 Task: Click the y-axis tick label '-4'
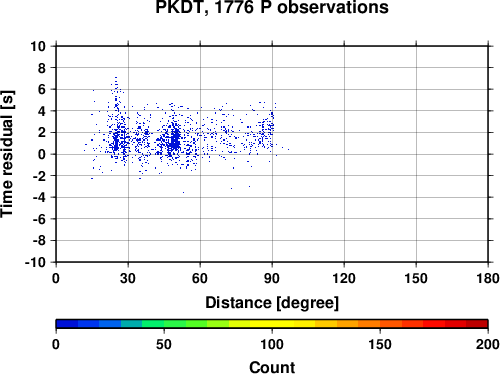(39, 198)
